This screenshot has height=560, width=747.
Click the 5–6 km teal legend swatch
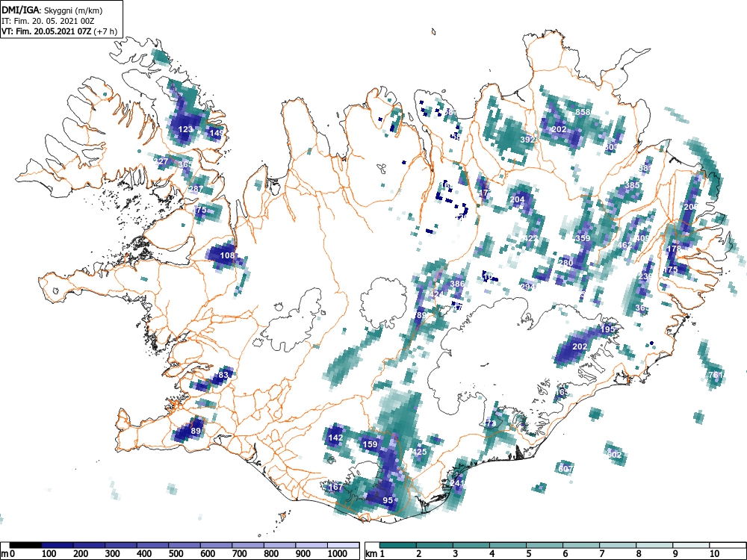click(x=545, y=545)
